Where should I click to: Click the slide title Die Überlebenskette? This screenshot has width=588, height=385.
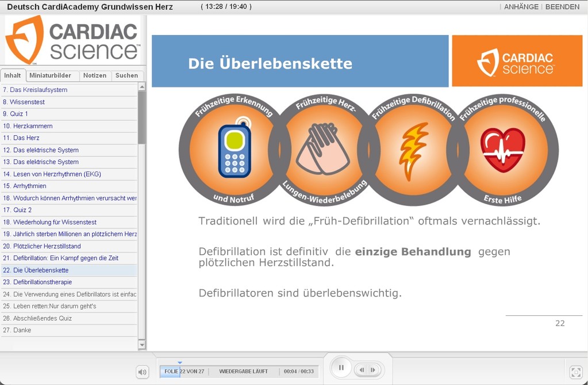tap(270, 63)
